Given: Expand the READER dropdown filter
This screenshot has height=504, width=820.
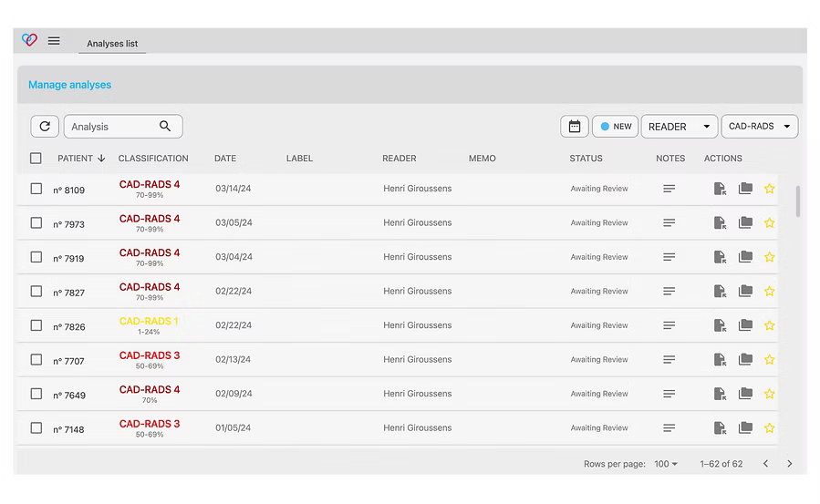Looking at the screenshot, I should click(x=680, y=127).
